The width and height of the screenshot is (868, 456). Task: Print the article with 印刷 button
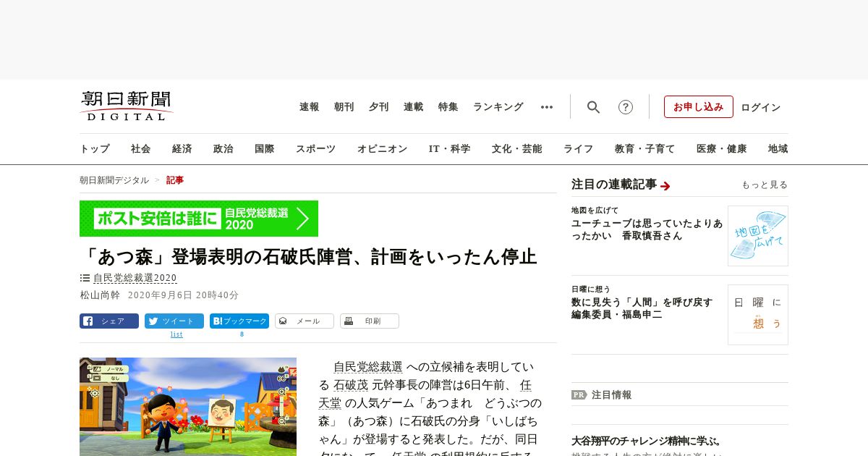click(x=370, y=321)
